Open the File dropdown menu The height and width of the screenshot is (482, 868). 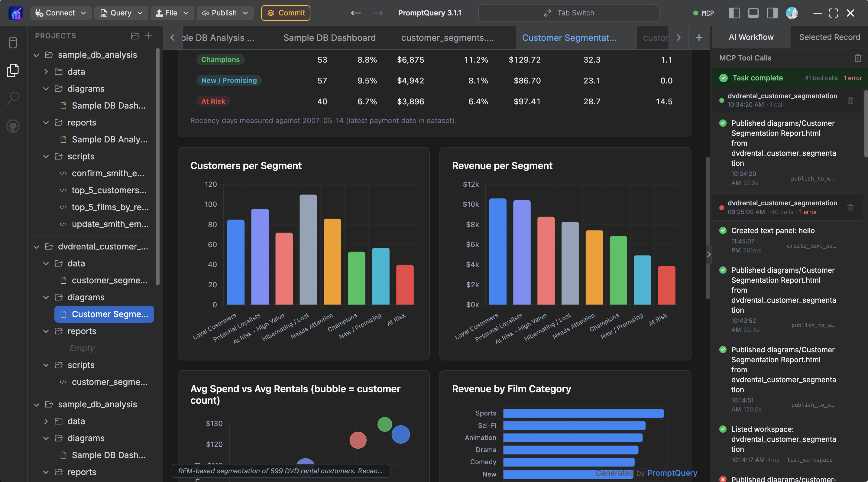click(172, 13)
